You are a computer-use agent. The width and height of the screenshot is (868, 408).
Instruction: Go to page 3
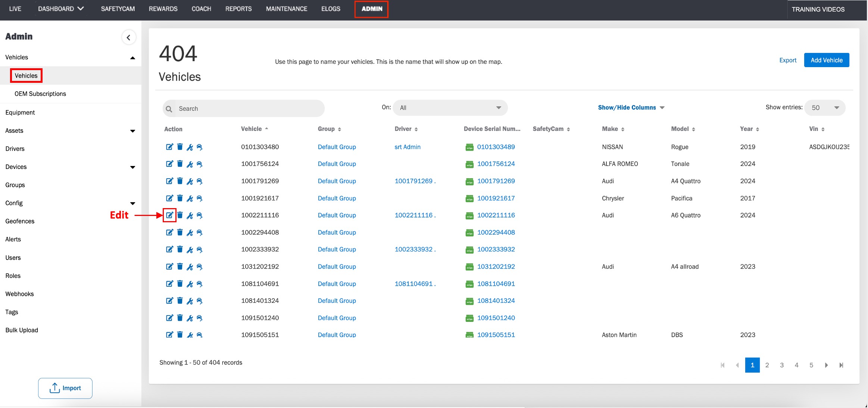pos(782,365)
